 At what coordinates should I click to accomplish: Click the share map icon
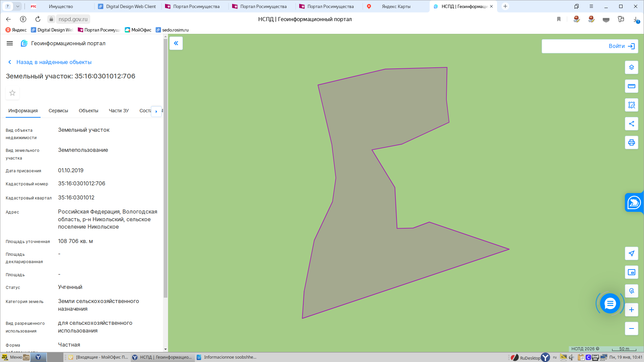click(x=631, y=124)
